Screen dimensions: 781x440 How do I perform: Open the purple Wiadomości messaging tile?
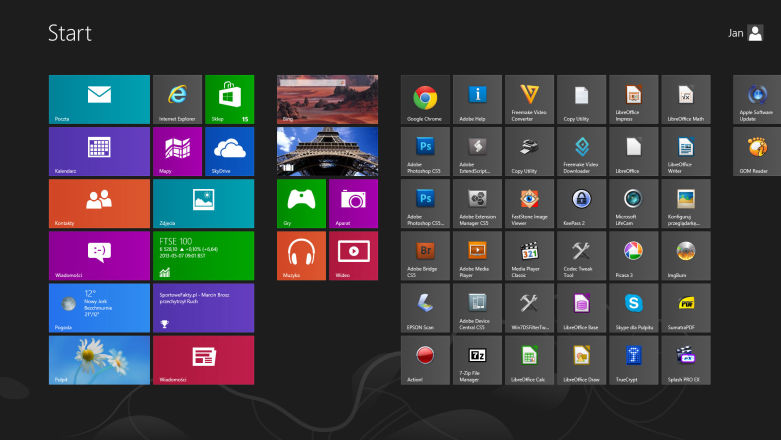[x=99, y=256]
